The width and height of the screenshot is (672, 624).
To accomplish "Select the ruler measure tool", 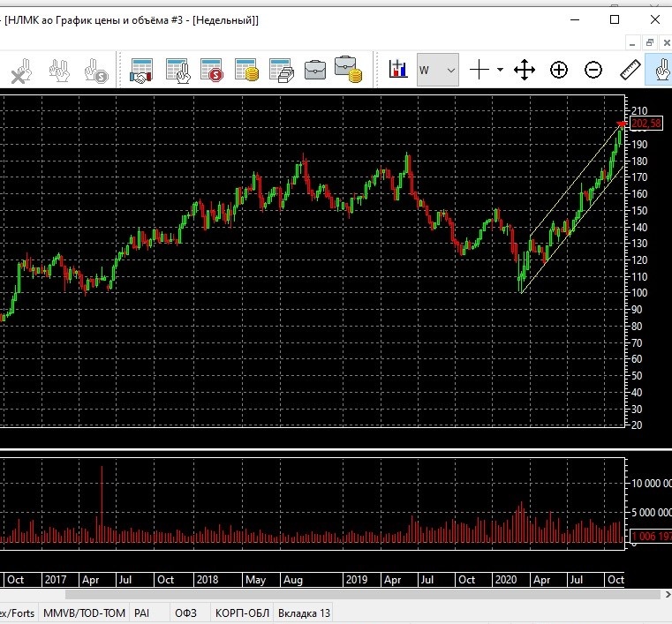I will (x=630, y=70).
